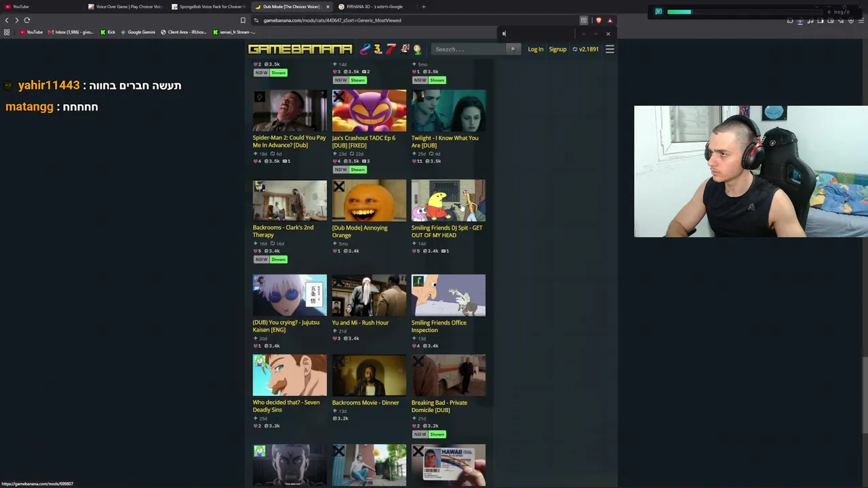This screenshot has height=488, width=868.
Task: Open the YouTube bookmark
Action: (31, 32)
